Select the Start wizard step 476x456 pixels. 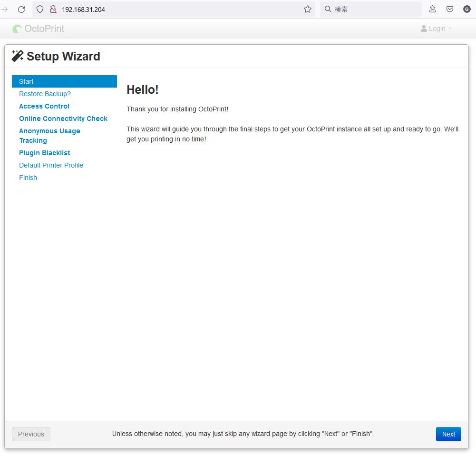64,81
